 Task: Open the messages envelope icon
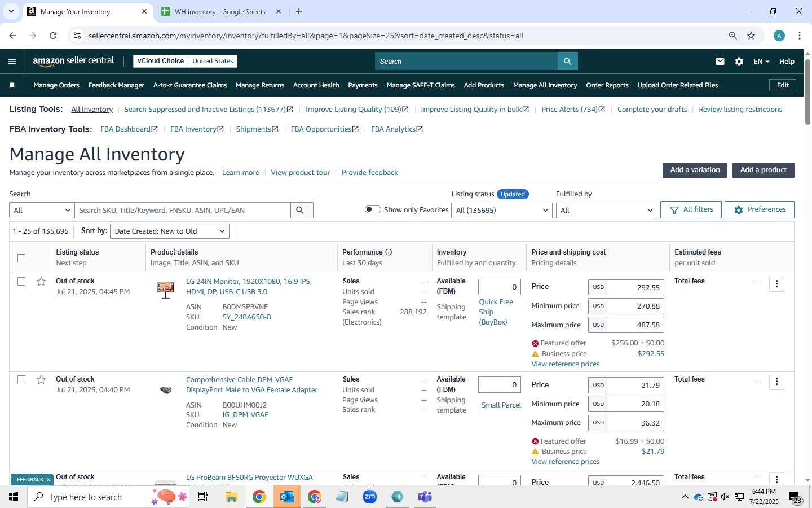point(720,62)
